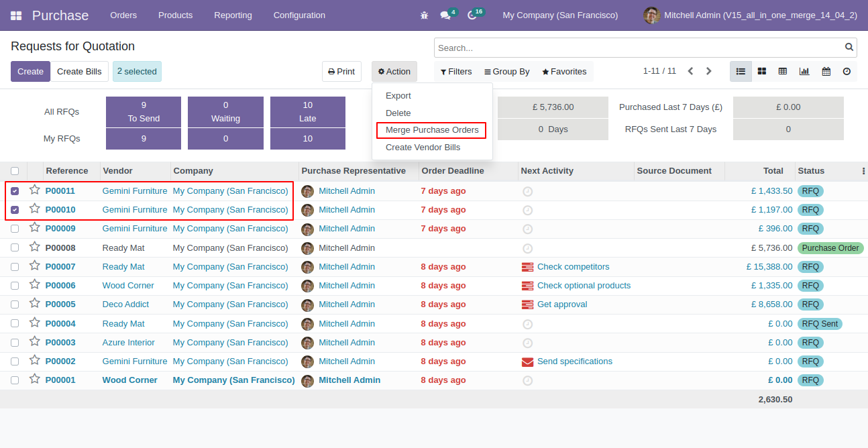Switch to calendar view
The height and width of the screenshot is (448, 868).
(826, 71)
